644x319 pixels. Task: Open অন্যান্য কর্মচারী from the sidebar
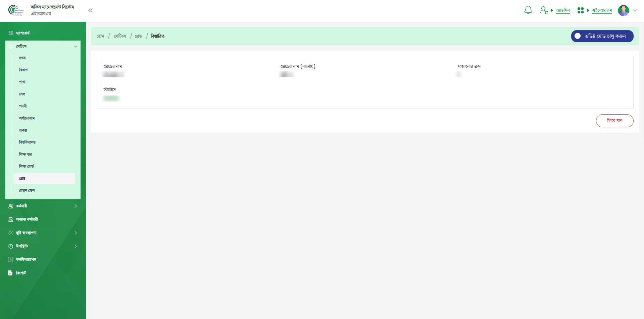(x=27, y=219)
